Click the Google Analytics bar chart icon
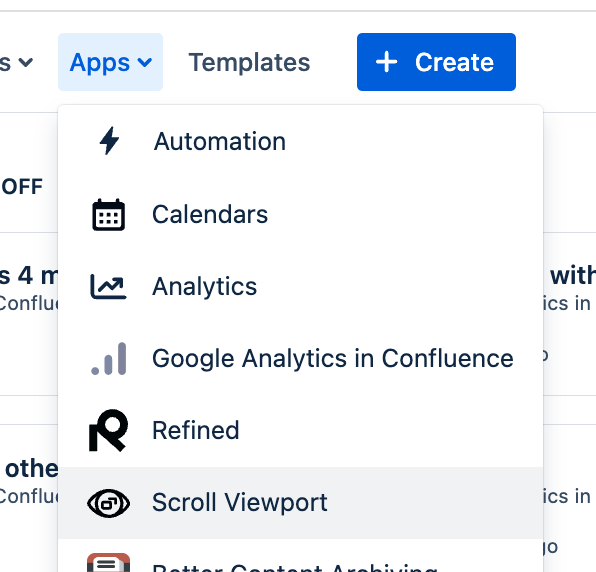This screenshot has height=572, width=596. click(x=109, y=358)
